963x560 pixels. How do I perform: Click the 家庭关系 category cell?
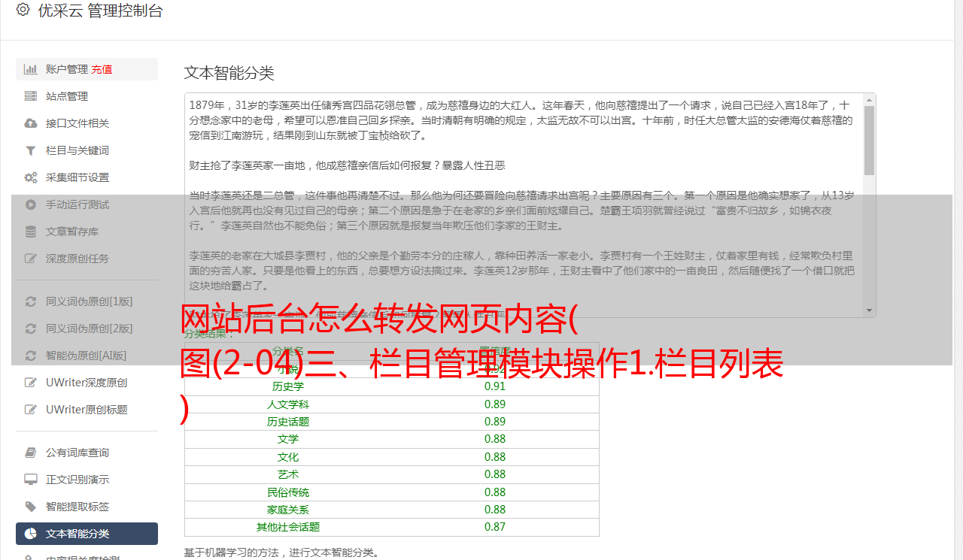click(288, 510)
